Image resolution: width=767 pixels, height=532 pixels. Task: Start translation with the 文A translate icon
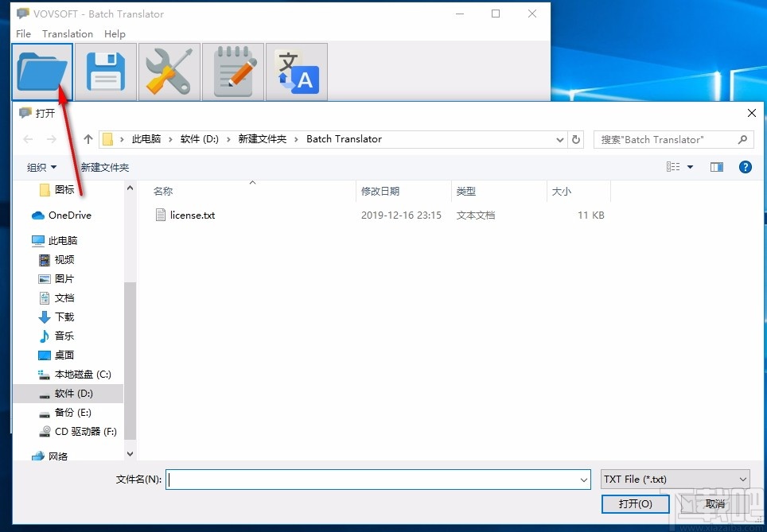[x=296, y=72]
